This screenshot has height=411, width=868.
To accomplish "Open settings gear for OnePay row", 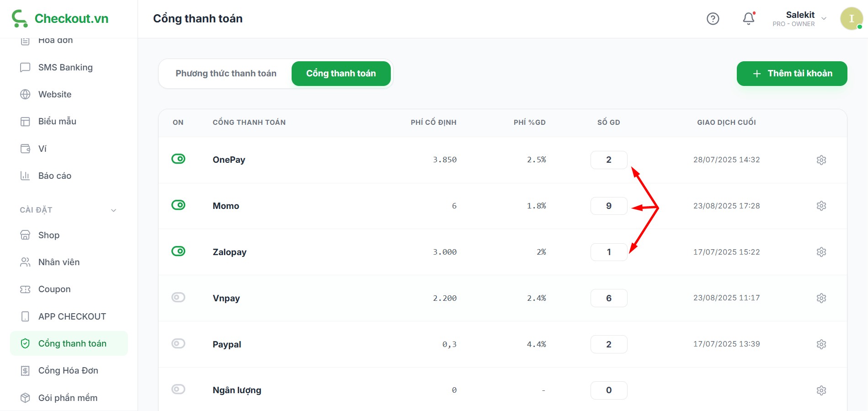I will tap(821, 160).
